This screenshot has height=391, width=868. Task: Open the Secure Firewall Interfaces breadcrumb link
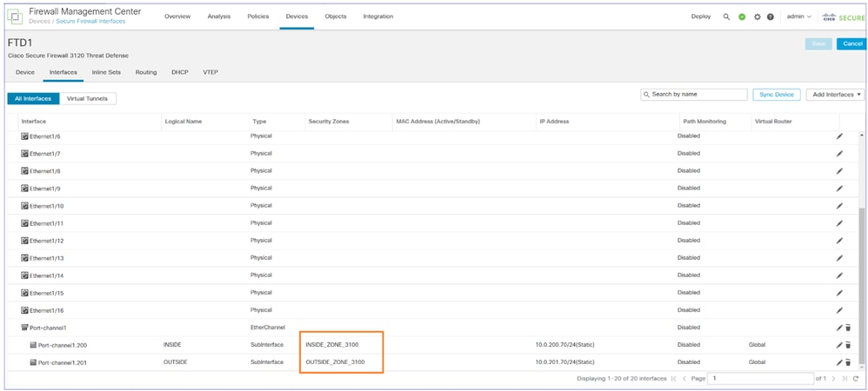tap(90, 22)
